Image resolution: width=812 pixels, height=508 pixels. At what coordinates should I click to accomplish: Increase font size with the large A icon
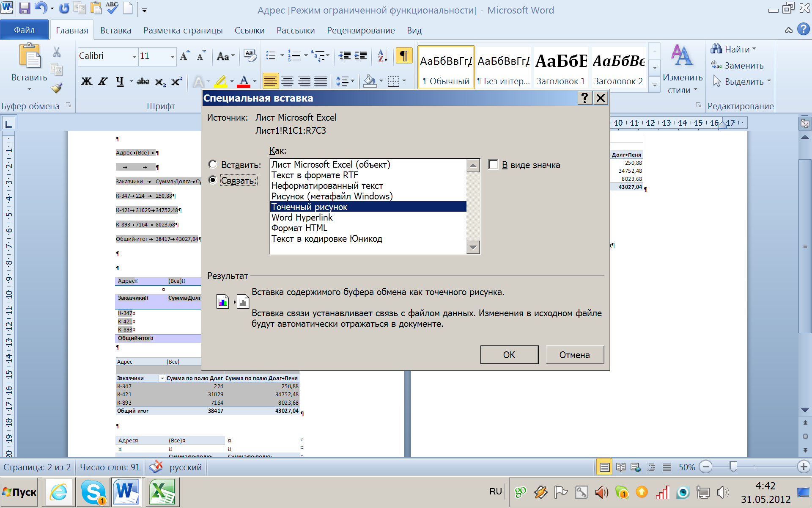pyautogui.click(x=185, y=56)
